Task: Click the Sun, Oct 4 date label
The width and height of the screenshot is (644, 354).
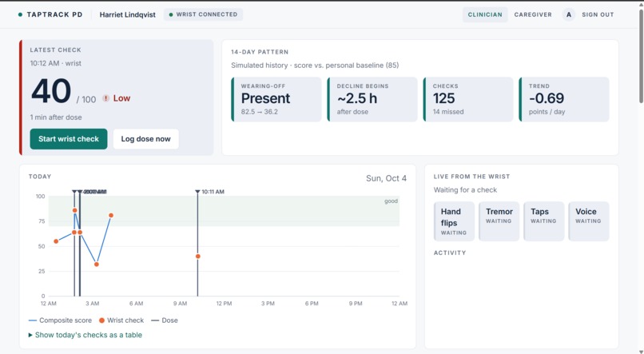Action: 386,178
